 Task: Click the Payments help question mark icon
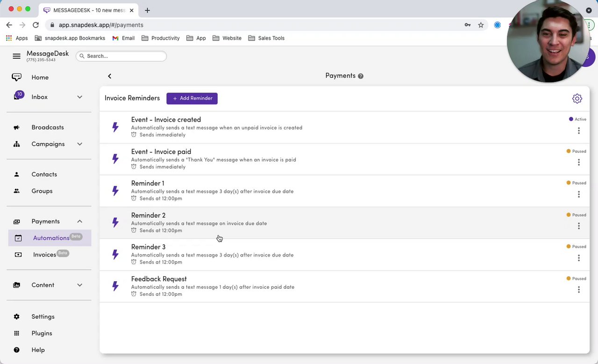[x=361, y=76]
